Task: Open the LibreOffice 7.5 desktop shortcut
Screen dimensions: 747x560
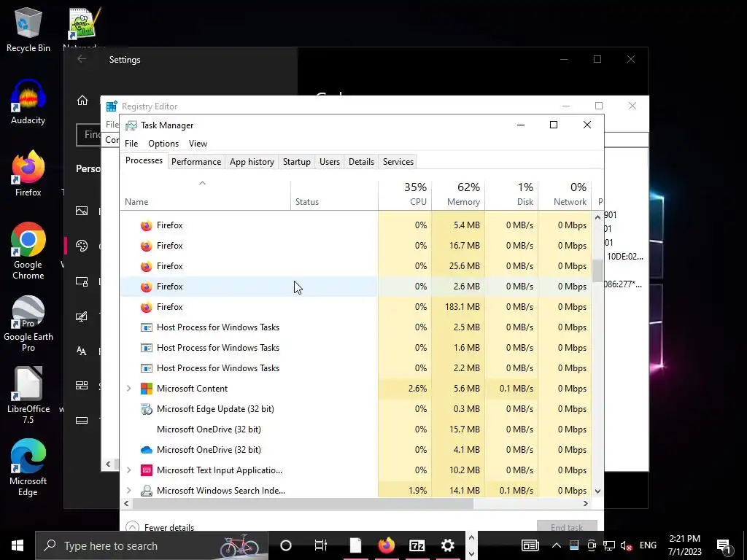Action: (28, 395)
